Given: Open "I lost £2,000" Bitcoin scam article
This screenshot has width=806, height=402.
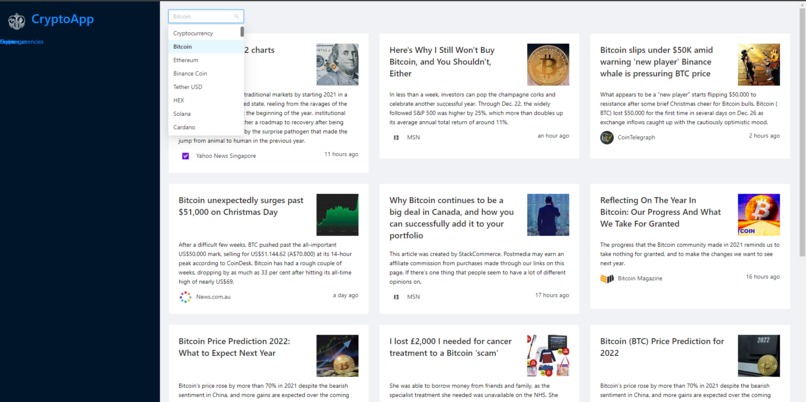Looking at the screenshot, I should (x=451, y=347).
